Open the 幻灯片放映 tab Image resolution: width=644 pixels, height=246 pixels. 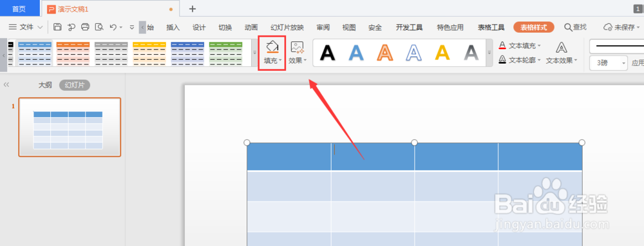click(287, 28)
